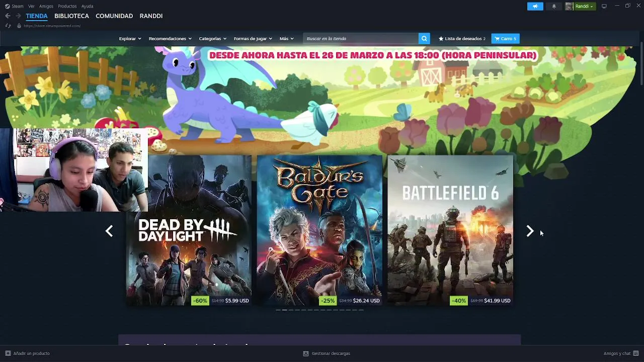Switch to the COMUNIDAD tab
The image size is (644, 362).
114,16
